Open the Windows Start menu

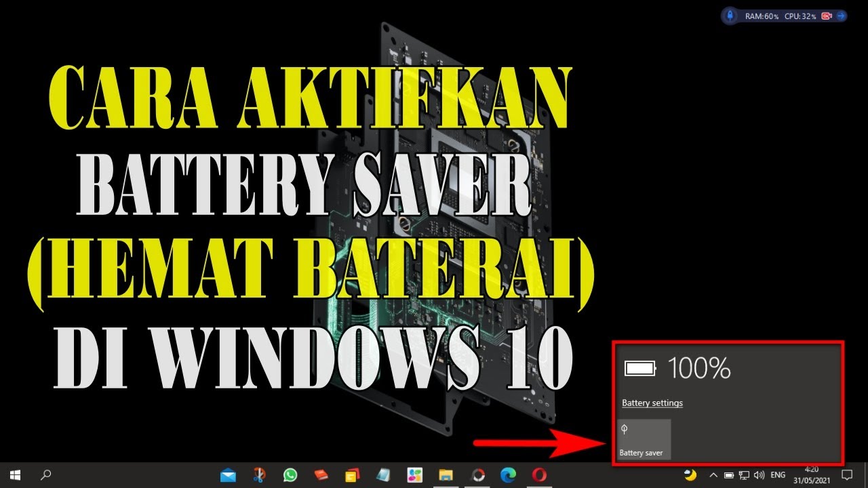pyautogui.click(x=15, y=475)
